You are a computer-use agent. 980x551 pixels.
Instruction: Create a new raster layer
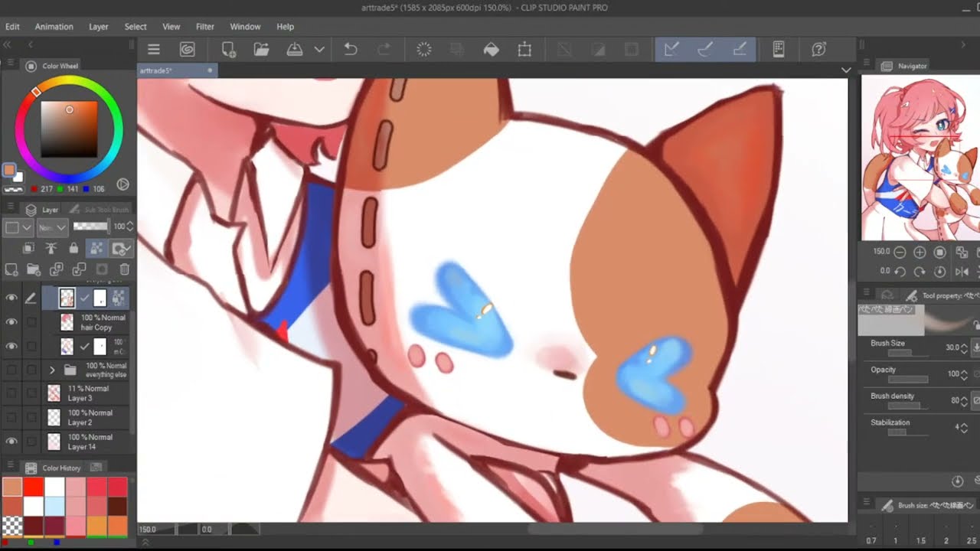tap(11, 269)
